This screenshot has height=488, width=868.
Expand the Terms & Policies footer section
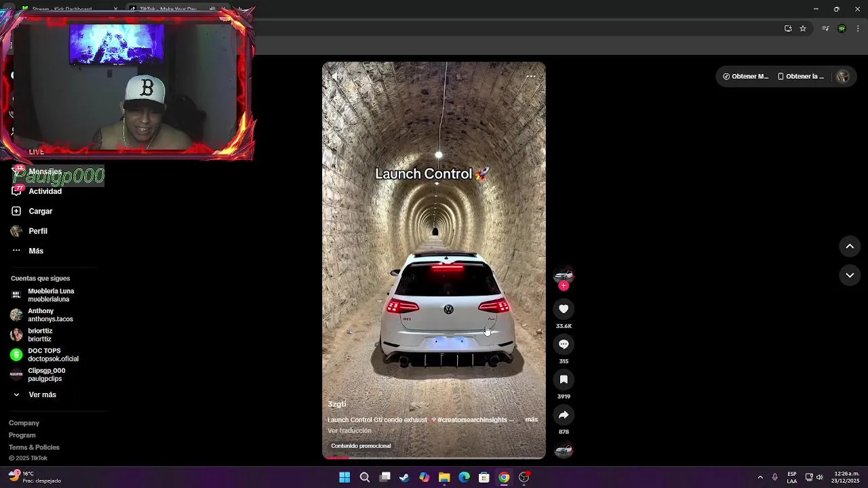pos(34,447)
